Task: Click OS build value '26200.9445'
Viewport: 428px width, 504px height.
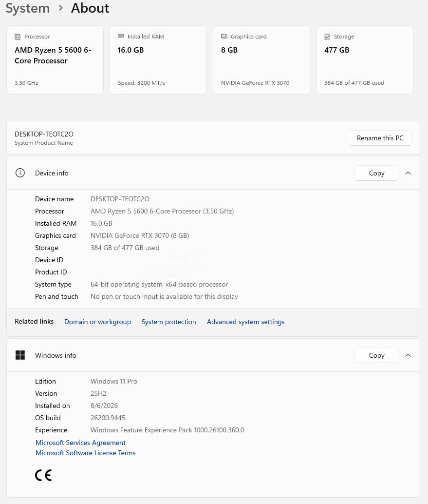Action: (108, 418)
